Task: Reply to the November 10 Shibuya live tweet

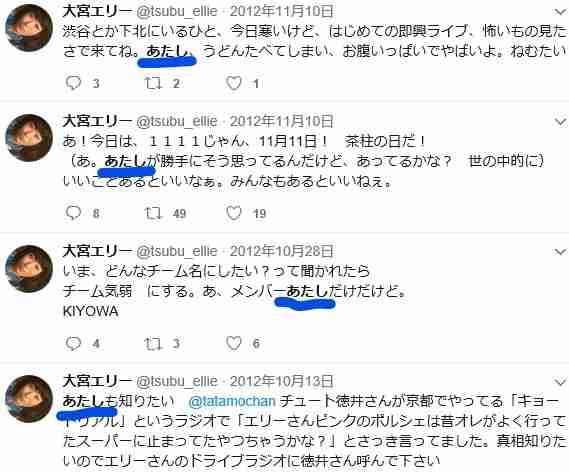Action: pos(74,83)
